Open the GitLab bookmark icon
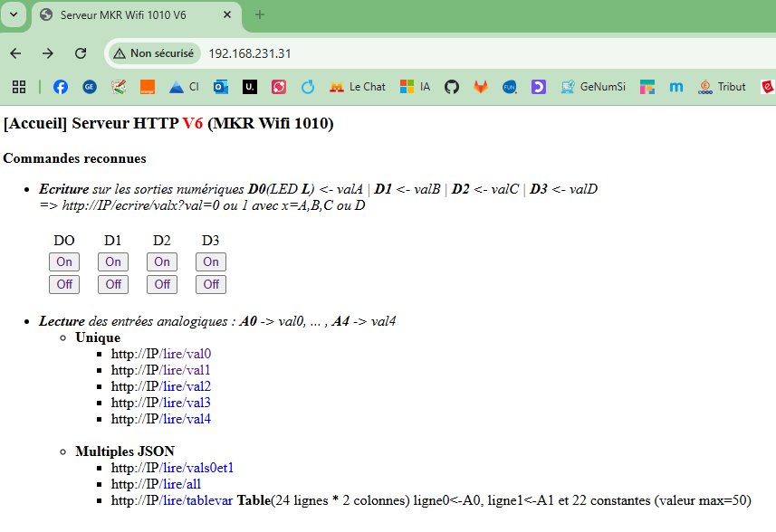 (481, 87)
